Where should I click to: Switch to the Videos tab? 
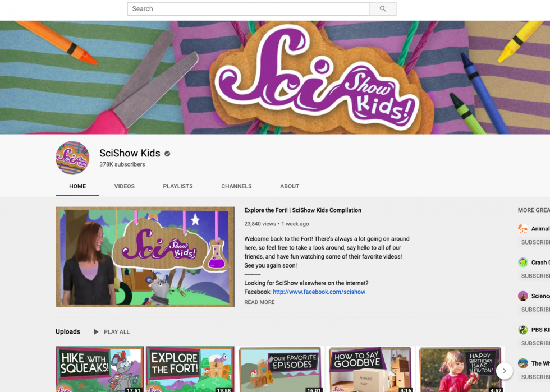pyautogui.click(x=124, y=186)
